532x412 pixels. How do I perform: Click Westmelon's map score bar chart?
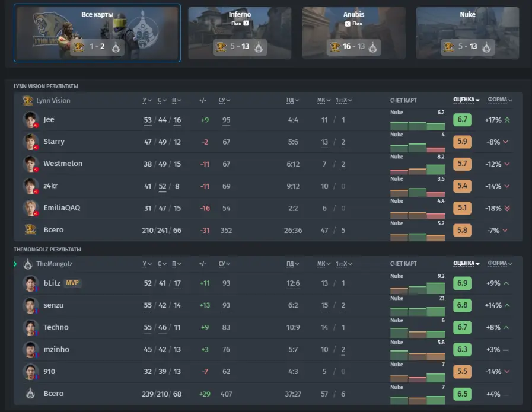coord(418,170)
